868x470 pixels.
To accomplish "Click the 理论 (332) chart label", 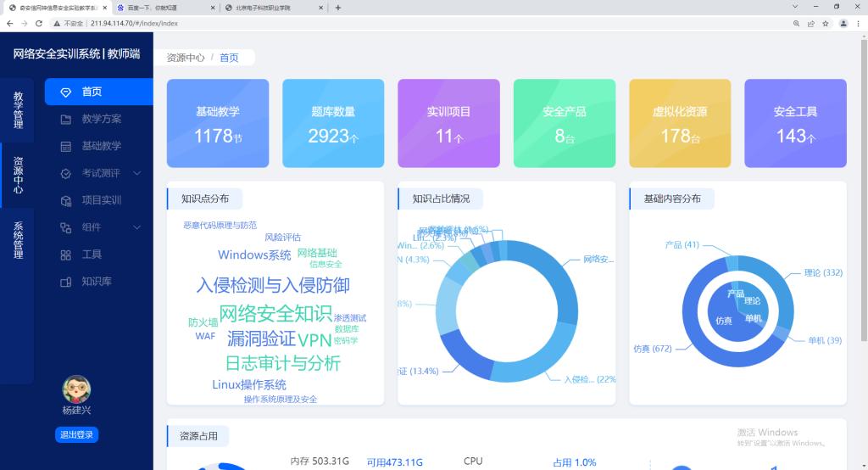I will 823,272.
